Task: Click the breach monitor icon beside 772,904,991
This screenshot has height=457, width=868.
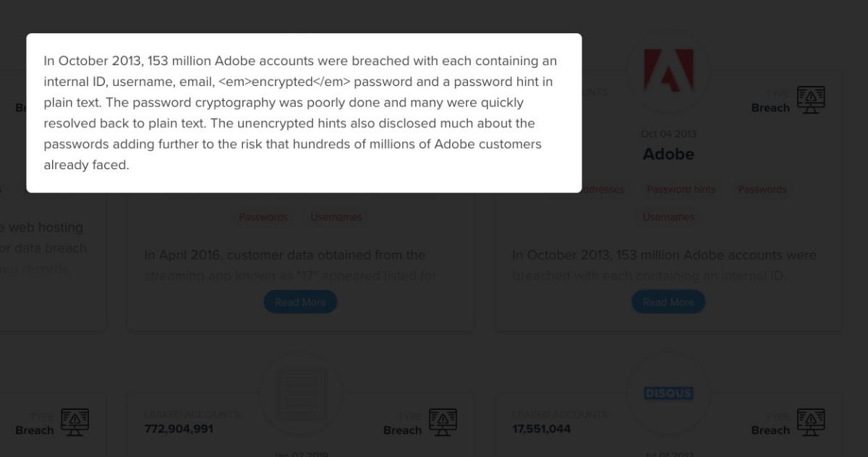Action: 443,422
